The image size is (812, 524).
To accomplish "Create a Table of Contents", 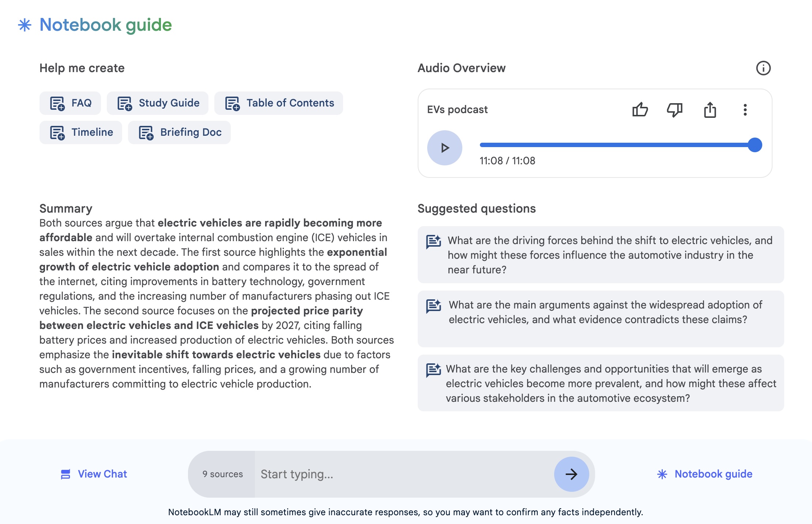I will tap(279, 103).
